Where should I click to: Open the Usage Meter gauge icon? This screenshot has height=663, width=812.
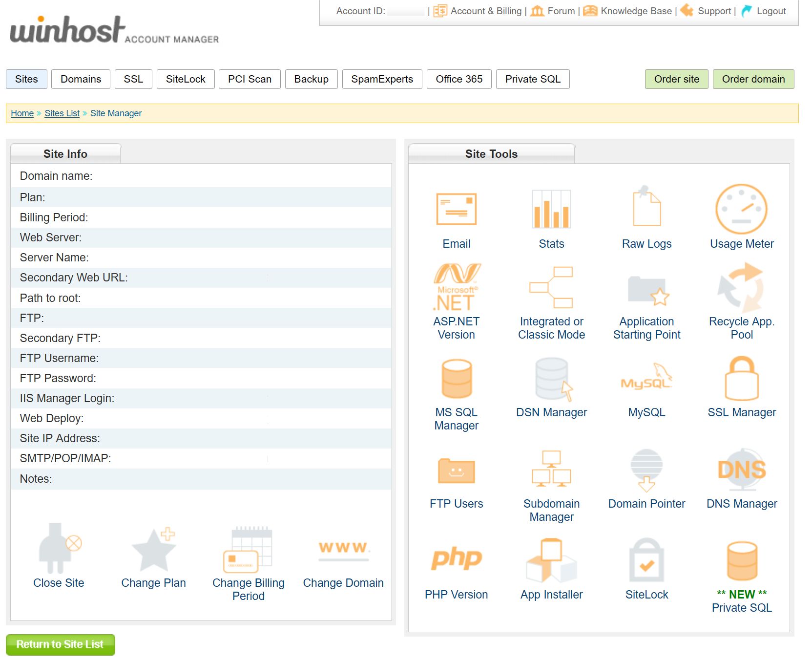tap(741, 209)
